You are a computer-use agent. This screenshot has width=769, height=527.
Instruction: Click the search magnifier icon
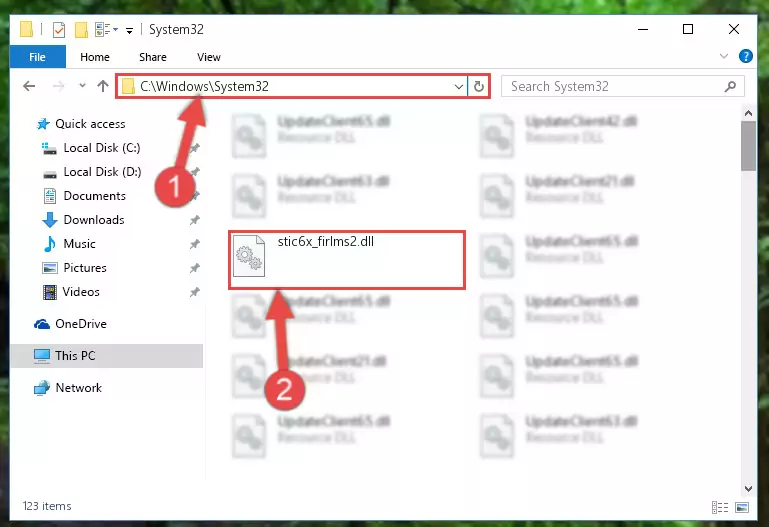point(730,87)
